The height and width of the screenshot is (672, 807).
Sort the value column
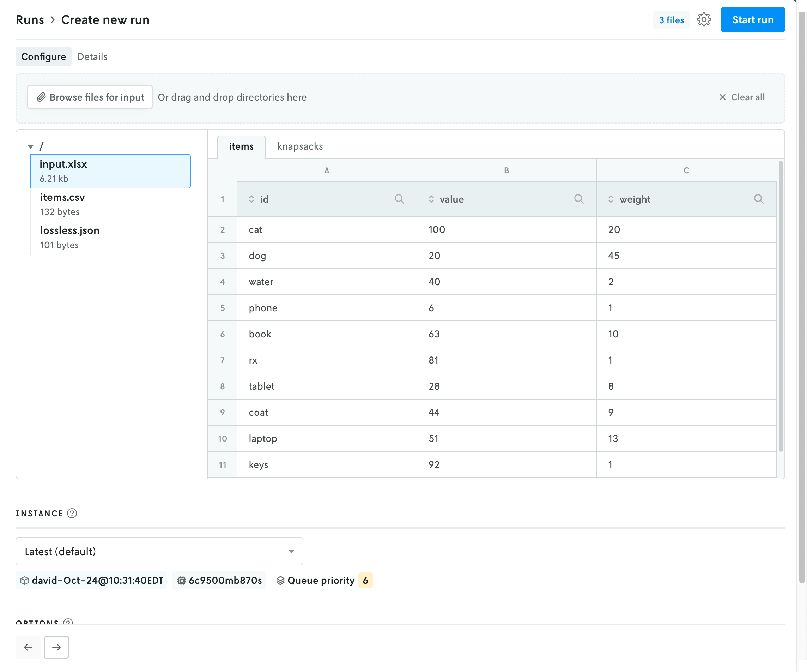(x=431, y=199)
